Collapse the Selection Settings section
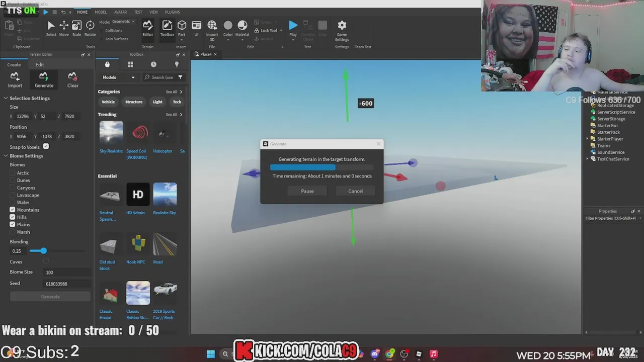644x362 pixels. 6,98
